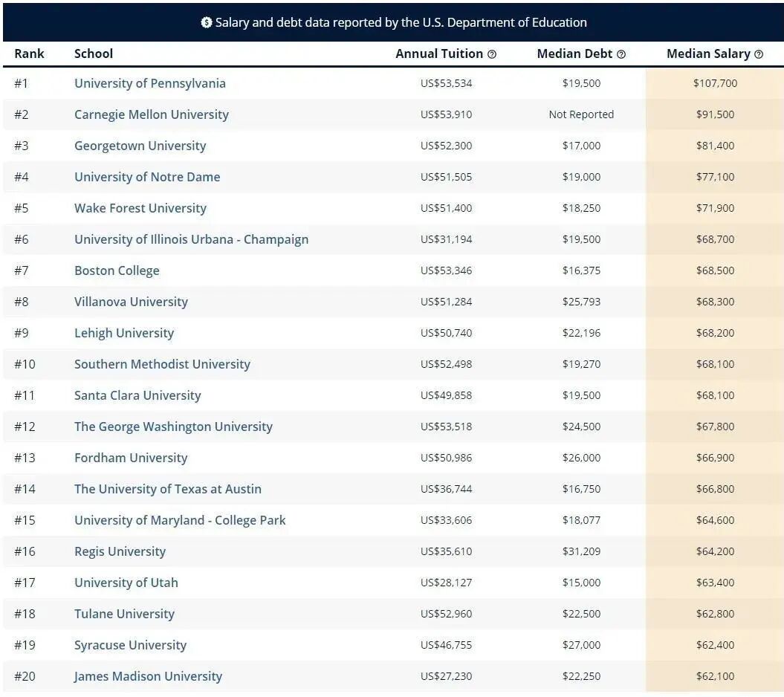Click the salary and debt data banner text
Viewport: 784px width, 697px height.
pos(401,22)
